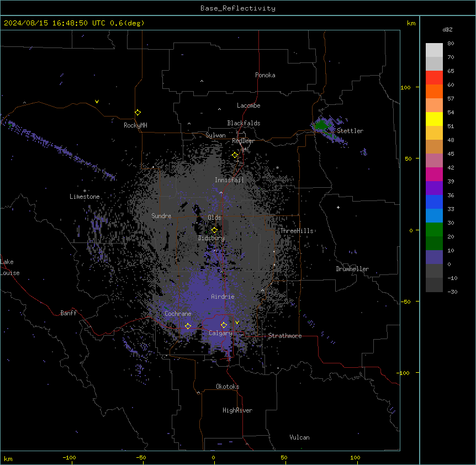Image resolution: width=476 pixels, height=465 pixels.
Task: Select the yellow V marker northeast of Calgary
Action: point(237,323)
